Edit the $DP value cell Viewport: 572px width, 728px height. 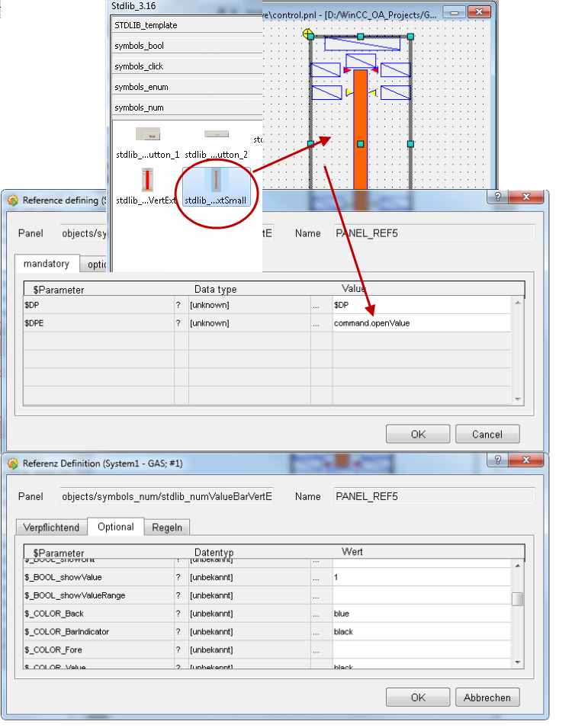coord(422,305)
